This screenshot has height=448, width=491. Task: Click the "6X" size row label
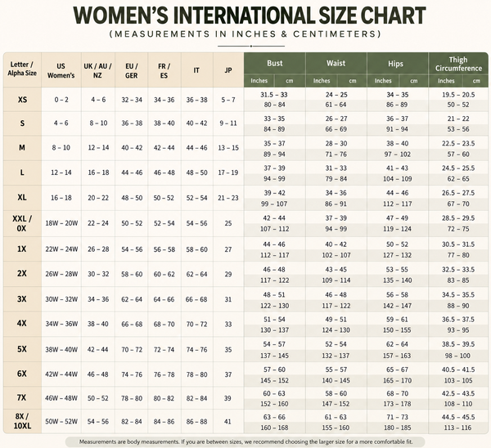point(21,374)
